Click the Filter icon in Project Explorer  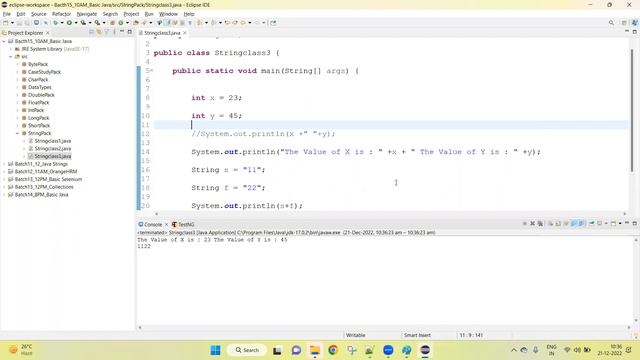tap(107, 32)
